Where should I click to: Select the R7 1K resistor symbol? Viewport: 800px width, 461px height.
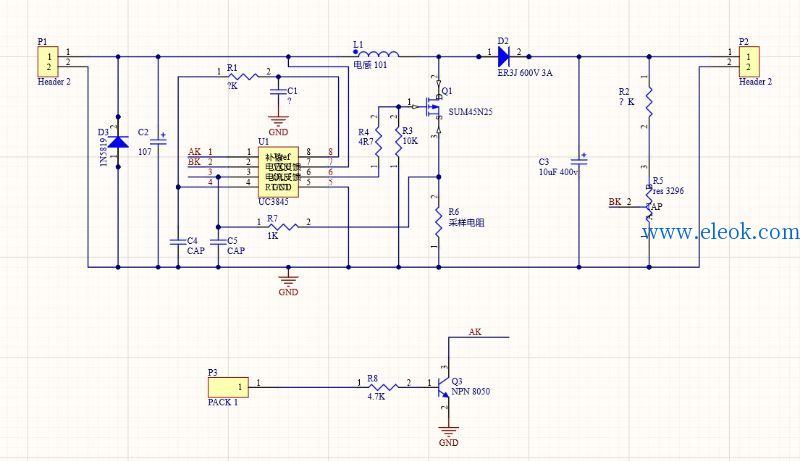(282, 226)
